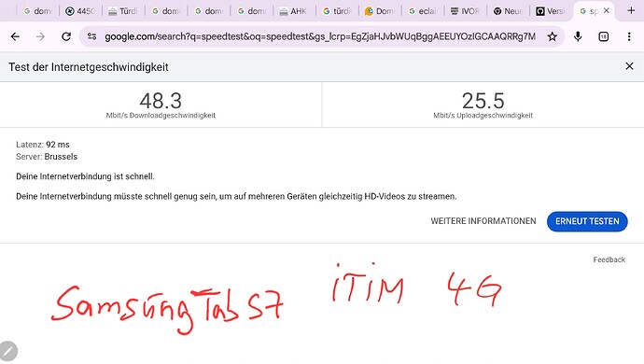Open WEITERE INFORMATIONEN link
644x364 pixels.
(483, 221)
